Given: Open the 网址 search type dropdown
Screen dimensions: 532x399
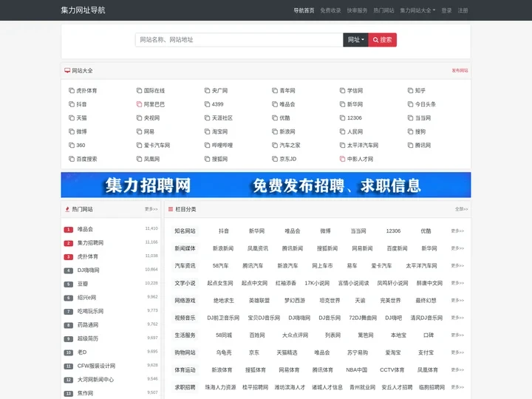Looking at the screenshot, I should 355,40.
